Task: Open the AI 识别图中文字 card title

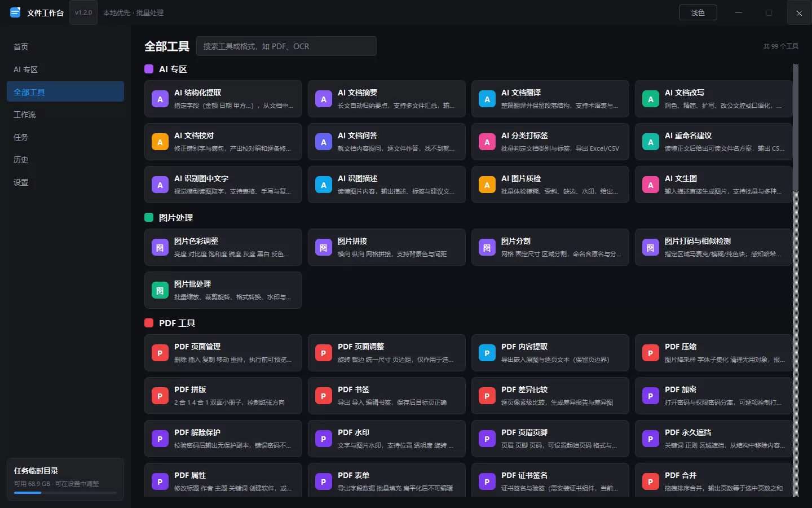Action: 201,178
